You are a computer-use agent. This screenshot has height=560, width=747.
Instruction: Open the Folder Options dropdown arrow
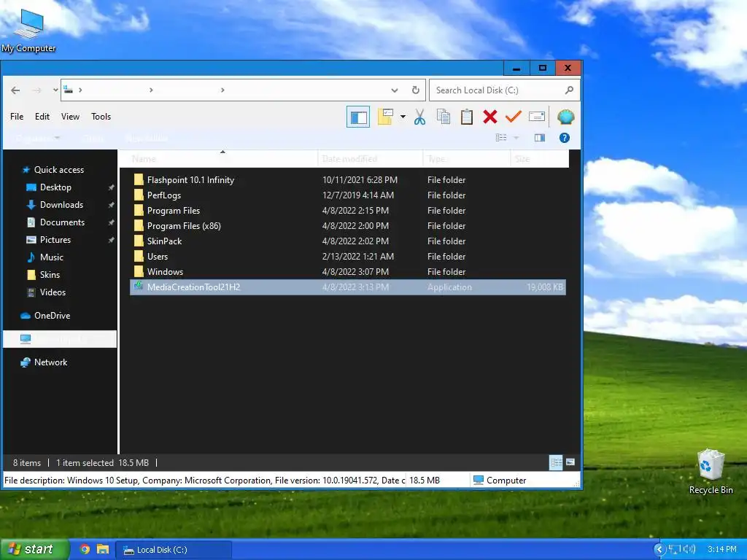(x=403, y=117)
